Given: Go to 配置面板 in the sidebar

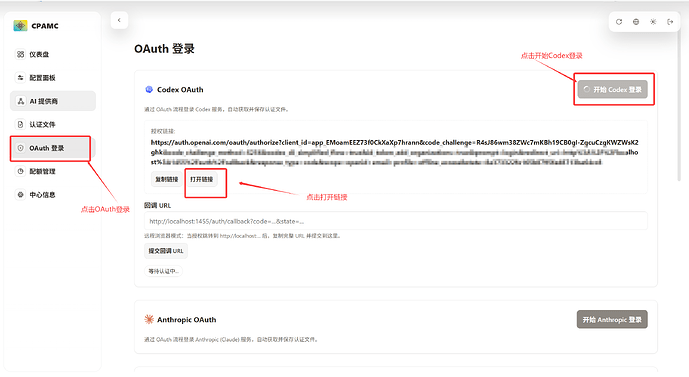Looking at the screenshot, I should (53, 78).
